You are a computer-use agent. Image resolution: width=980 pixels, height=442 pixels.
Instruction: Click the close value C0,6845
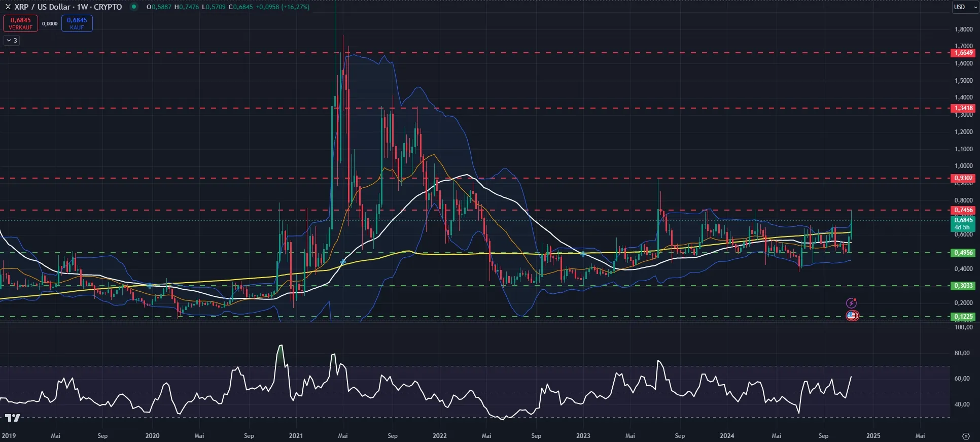(240, 7)
